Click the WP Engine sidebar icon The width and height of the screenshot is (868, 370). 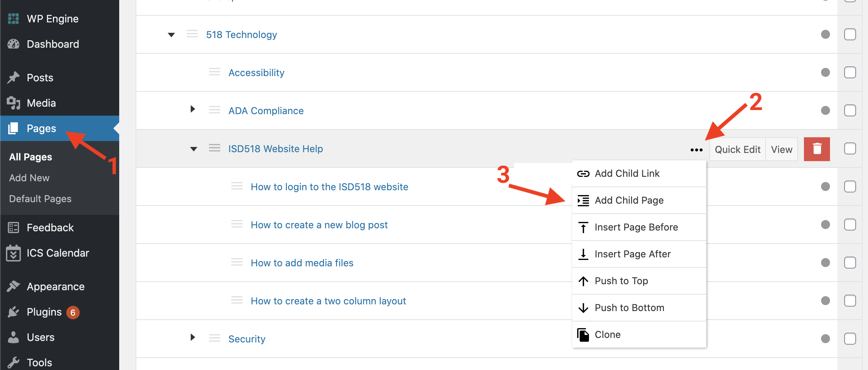click(13, 19)
